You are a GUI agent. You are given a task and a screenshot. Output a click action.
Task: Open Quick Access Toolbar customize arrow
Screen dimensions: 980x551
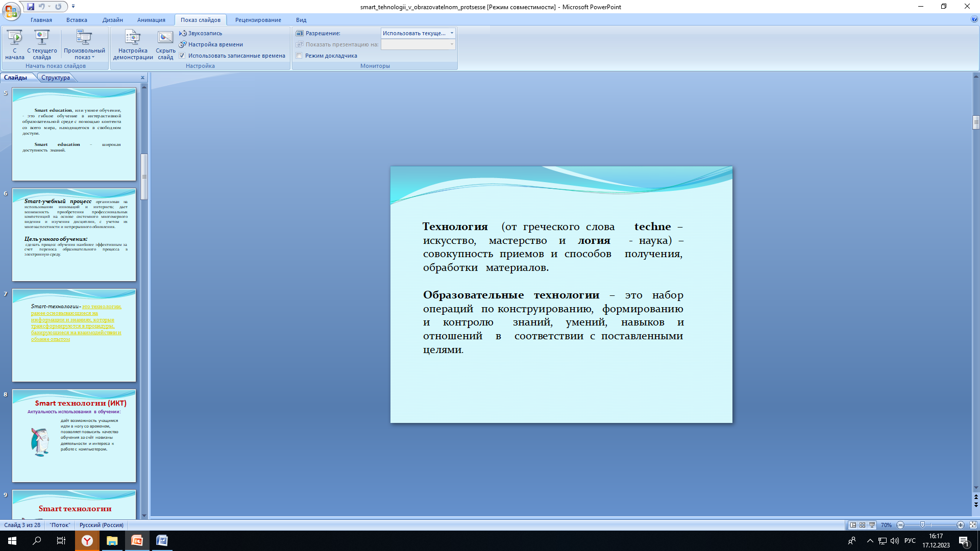pyautogui.click(x=73, y=7)
